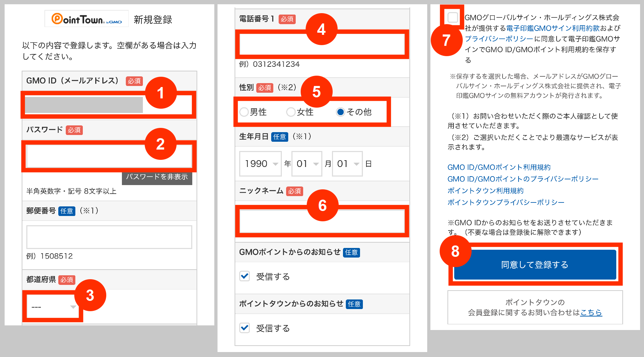This screenshot has width=644, height=357.
Task: Open GMO ID/GMOポイントのプライバシーポリシー link
Action: click(x=523, y=179)
